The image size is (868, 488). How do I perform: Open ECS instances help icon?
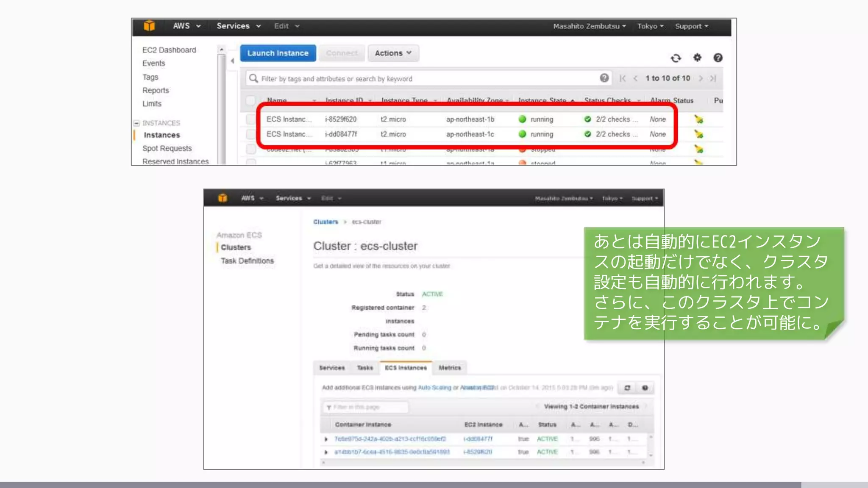coord(645,388)
